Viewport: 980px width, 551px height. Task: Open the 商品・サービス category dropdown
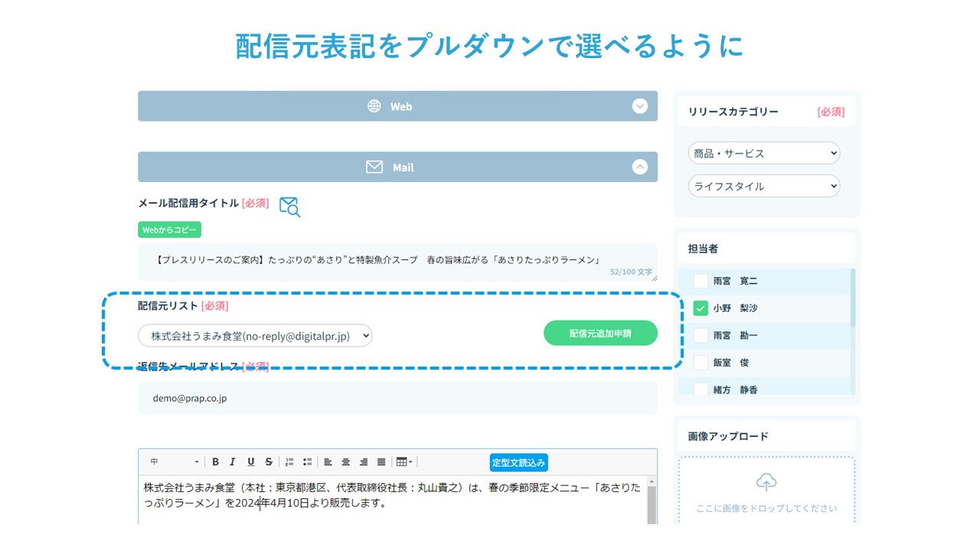pos(763,153)
